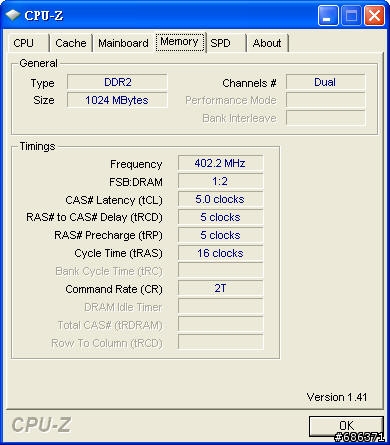This screenshot has width=390, height=445.
Task: Click the Cycle Time (tRAS) label
Action: tap(118, 253)
